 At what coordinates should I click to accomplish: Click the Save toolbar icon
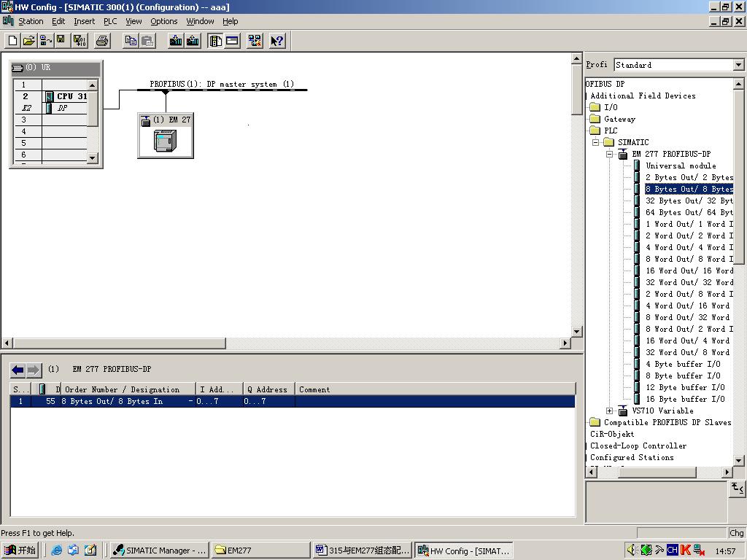61,41
